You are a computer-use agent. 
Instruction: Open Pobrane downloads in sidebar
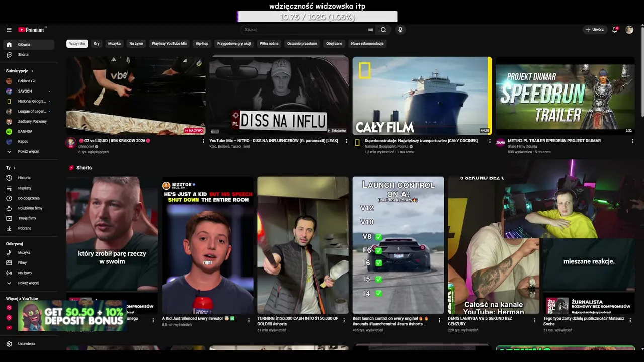29,228
